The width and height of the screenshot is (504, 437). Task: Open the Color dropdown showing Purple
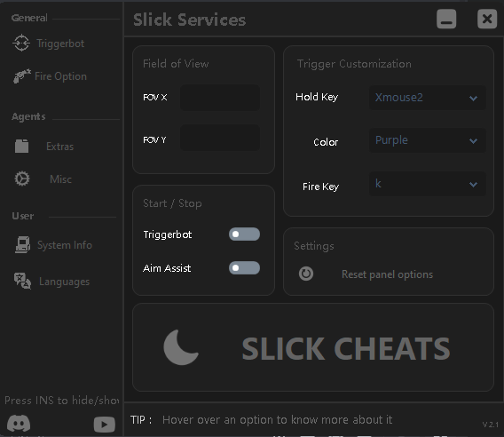427,140
